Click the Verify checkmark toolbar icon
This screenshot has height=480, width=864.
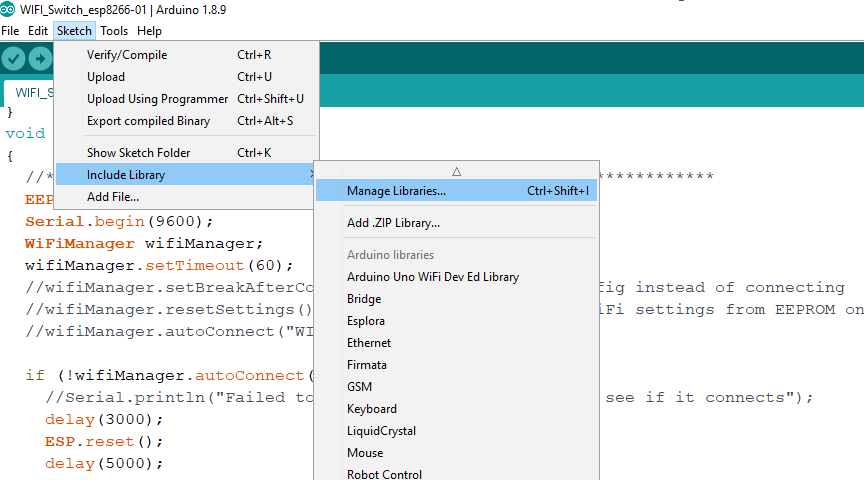[13, 59]
